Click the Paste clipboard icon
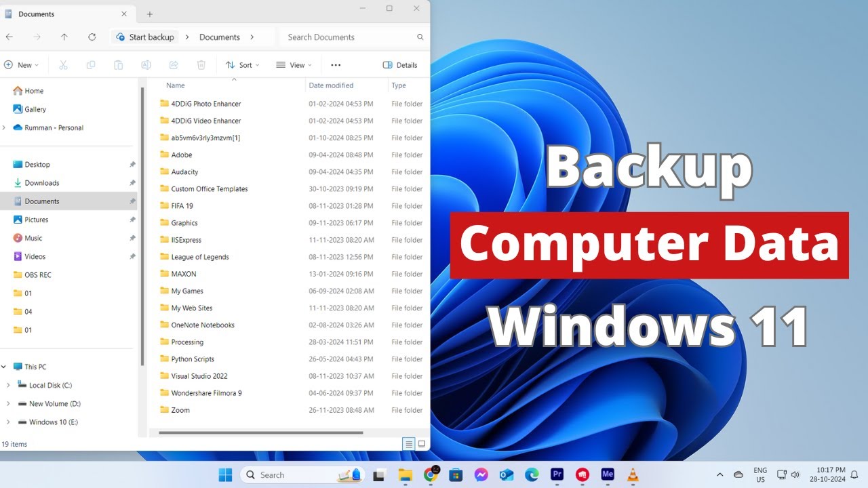The image size is (868, 488). point(119,65)
